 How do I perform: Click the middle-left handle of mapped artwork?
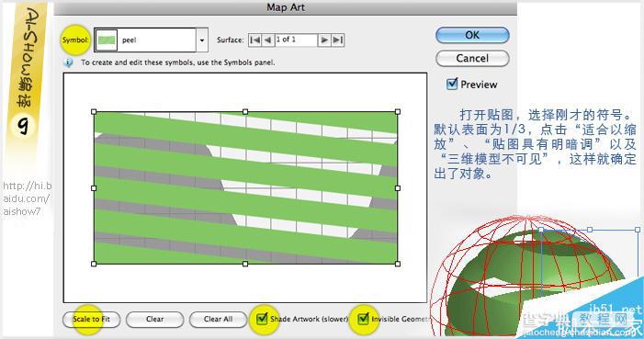point(94,188)
